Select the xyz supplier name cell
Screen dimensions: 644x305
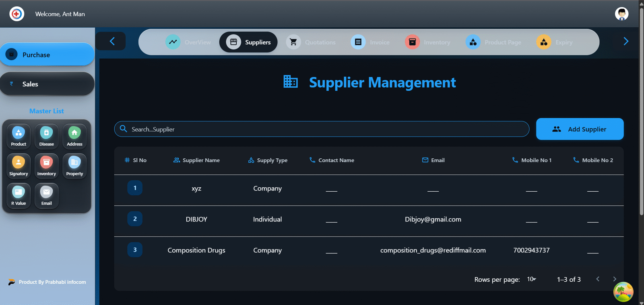coord(196,188)
